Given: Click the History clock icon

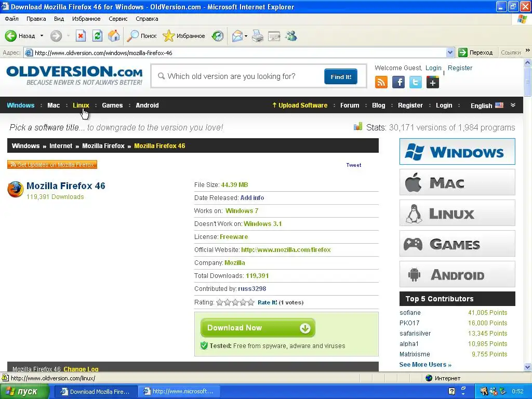Looking at the screenshot, I should point(218,36).
